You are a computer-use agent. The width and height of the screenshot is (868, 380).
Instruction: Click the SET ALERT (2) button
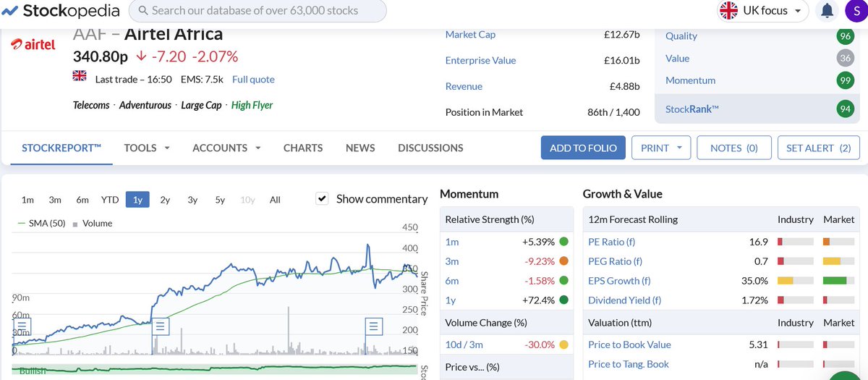pyautogui.click(x=819, y=148)
